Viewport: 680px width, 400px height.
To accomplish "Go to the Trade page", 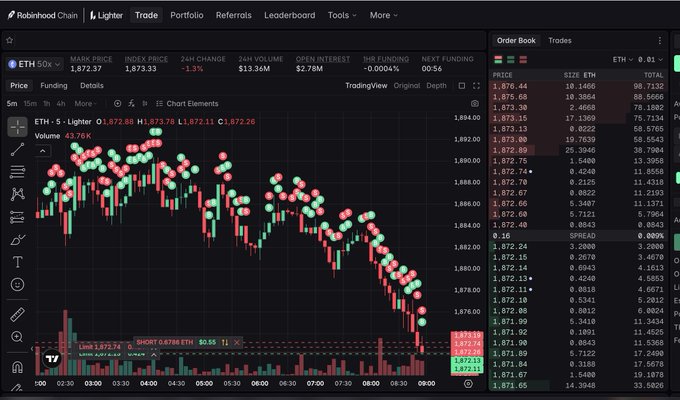I will click(146, 15).
